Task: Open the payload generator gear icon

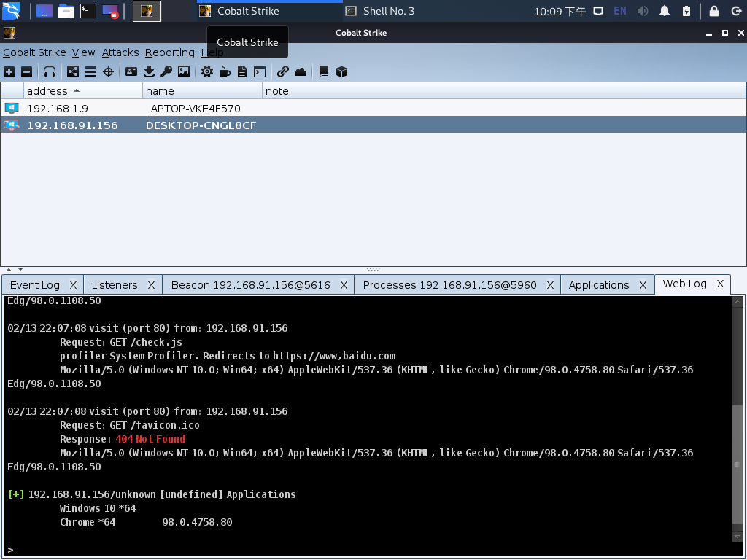Action: pos(208,71)
